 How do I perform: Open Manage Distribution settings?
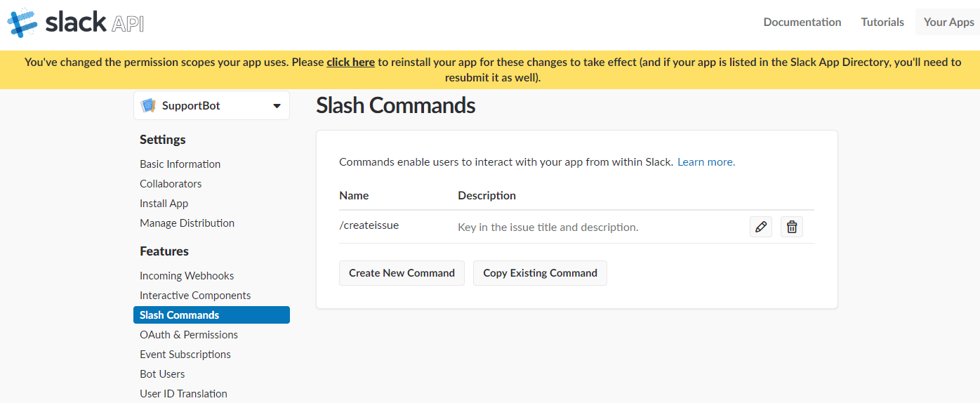coord(187,223)
